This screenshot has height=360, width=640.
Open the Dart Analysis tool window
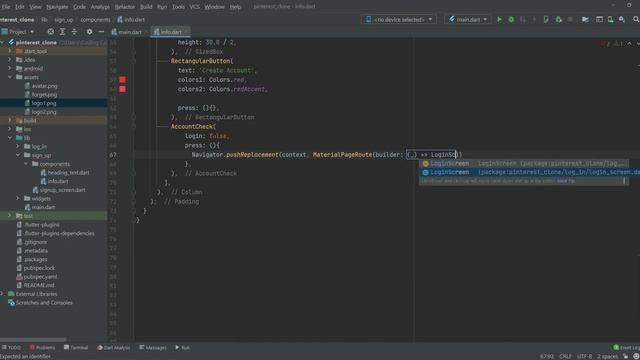tap(114, 347)
